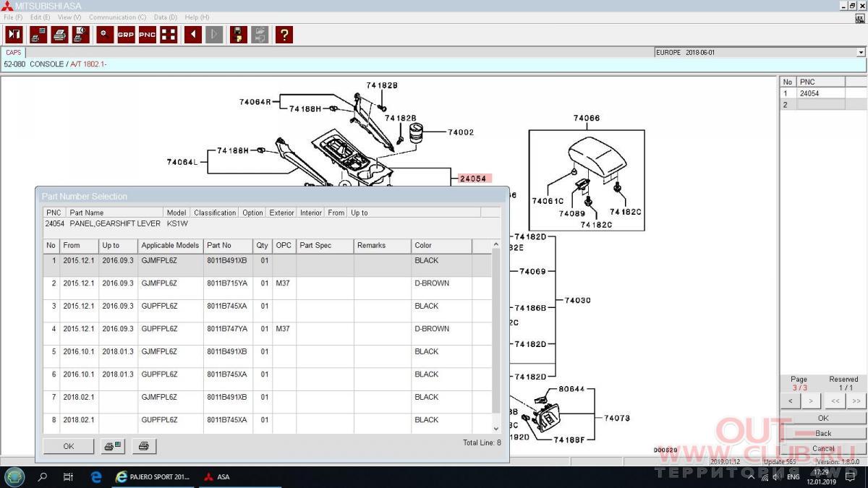Viewport: 868px width, 488px height.
Task: Activate the zoom magnifier tool
Action: tap(105, 34)
